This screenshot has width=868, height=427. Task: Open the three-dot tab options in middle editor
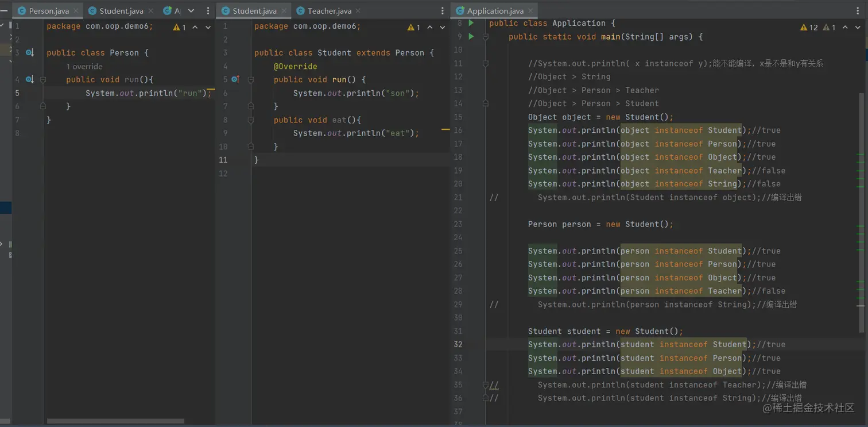tap(442, 11)
